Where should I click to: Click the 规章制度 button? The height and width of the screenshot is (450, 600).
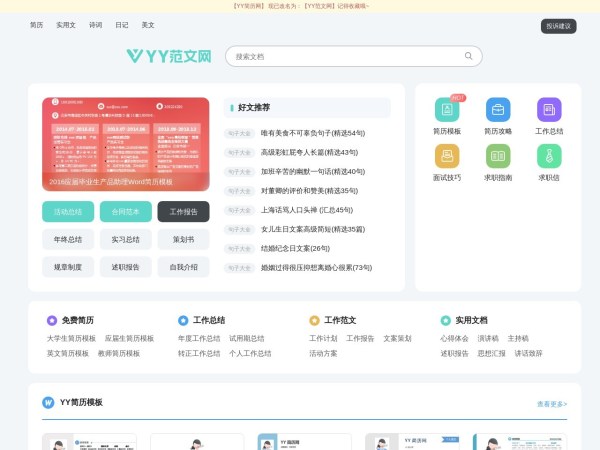[68, 267]
